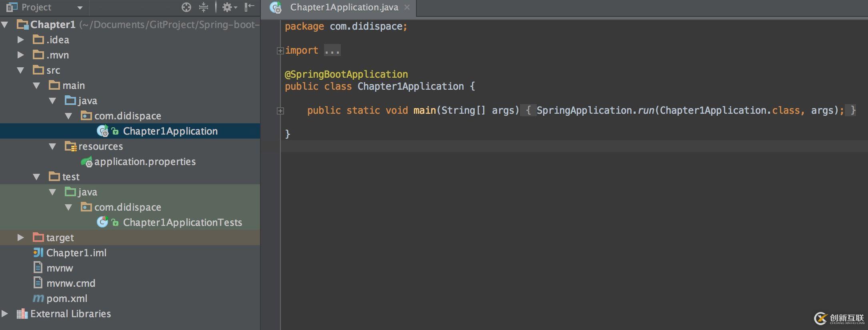The width and height of the screenshot is (868, 330).
Task: Expand the .mvn folder
Action: pos(21,55)
